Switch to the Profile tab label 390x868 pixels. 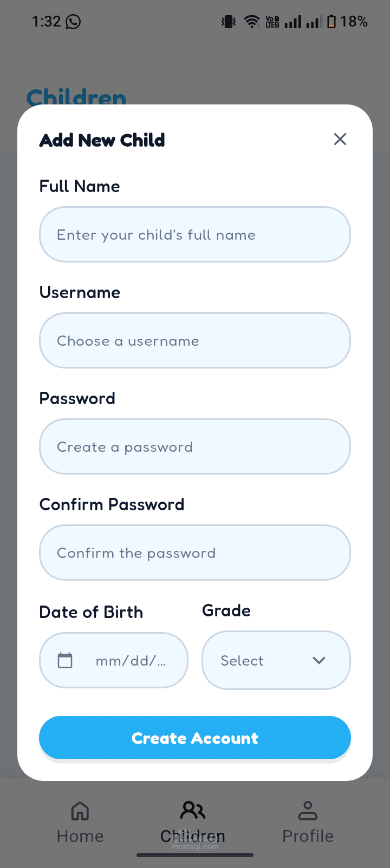[x=308, y=836]
